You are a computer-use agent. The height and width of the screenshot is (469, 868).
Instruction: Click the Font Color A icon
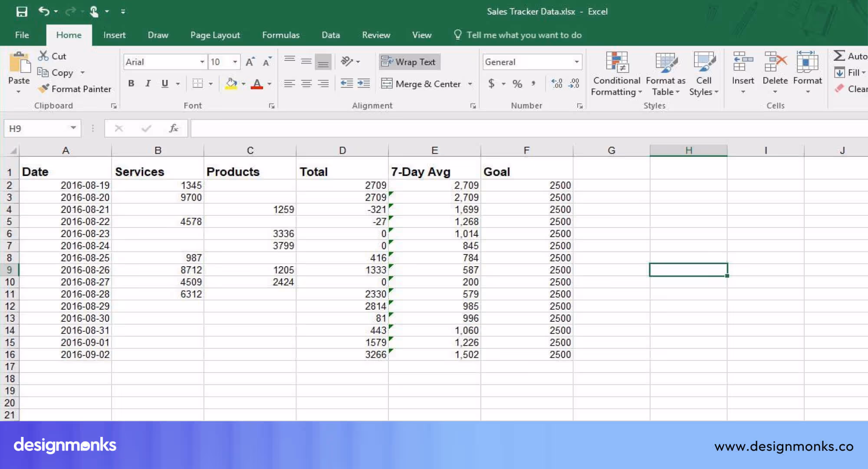pyautogui.click(x=257, y=83)
